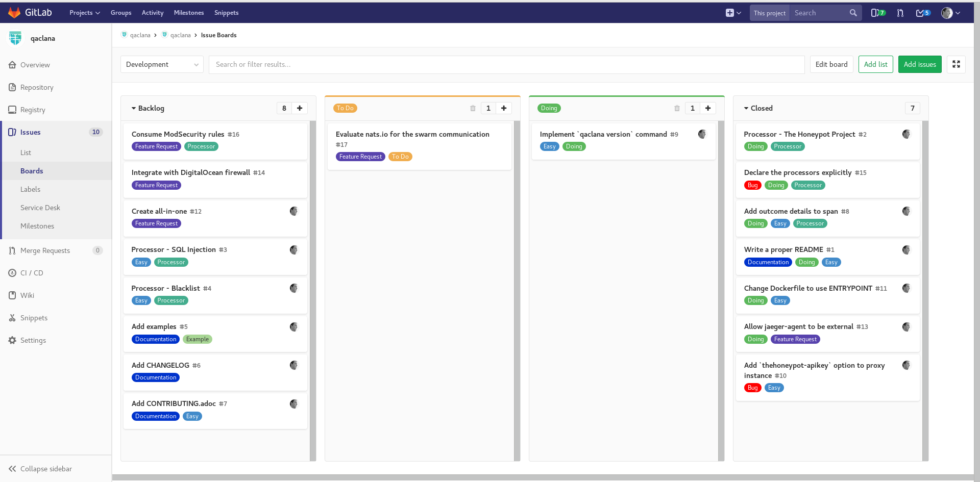Open the project Wiki
Viewport: 980px width, 482px height.
[28, 295]
